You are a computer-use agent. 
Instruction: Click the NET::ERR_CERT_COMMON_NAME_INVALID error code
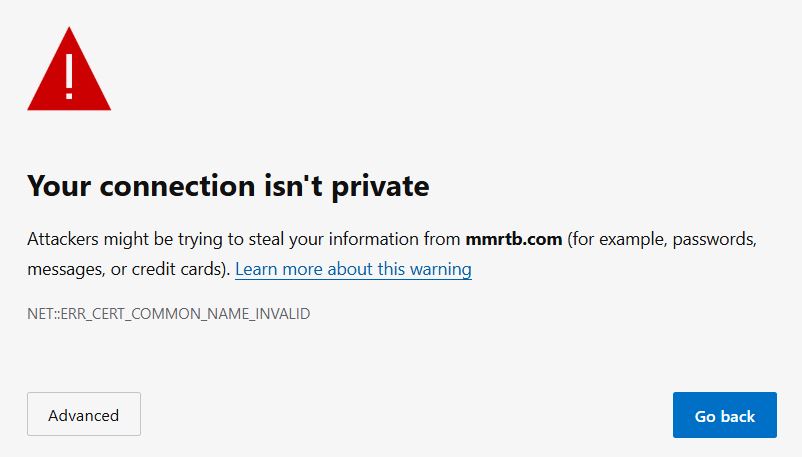pos(169,313)
